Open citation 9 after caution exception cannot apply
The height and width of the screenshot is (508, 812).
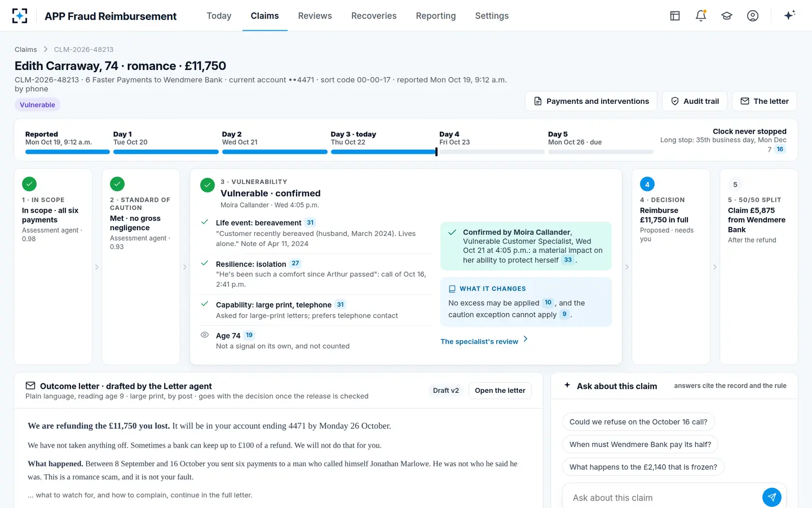click(x=564, y=314)
